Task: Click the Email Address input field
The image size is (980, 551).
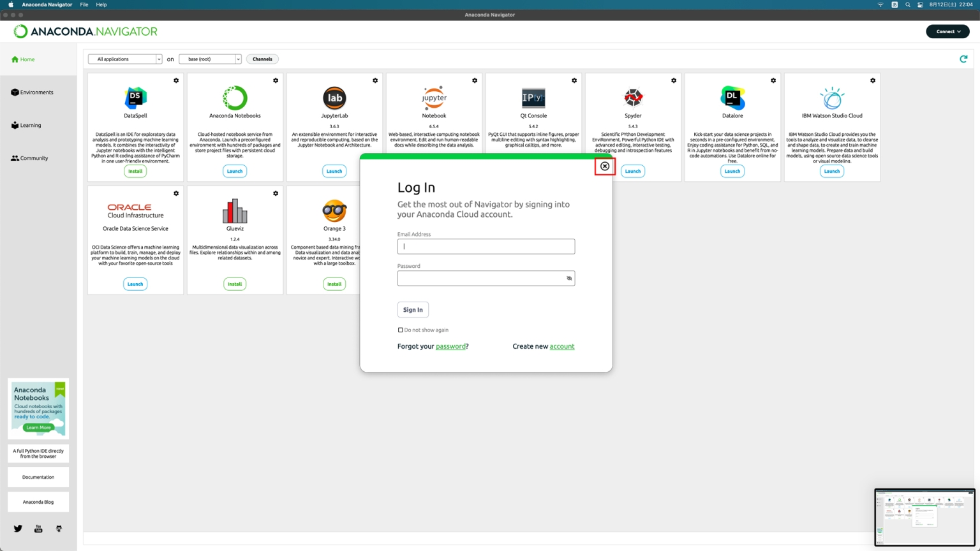Action: (486, 247)
